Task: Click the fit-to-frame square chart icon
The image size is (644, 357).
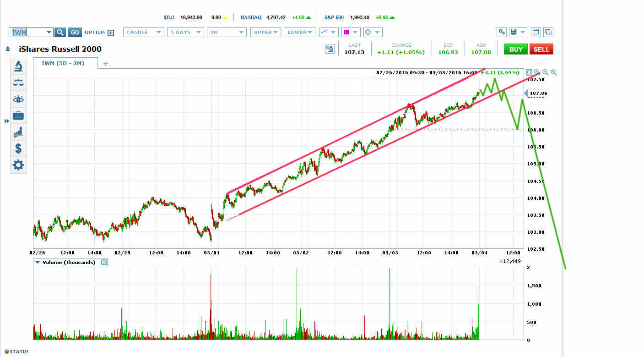Action: 529,72
